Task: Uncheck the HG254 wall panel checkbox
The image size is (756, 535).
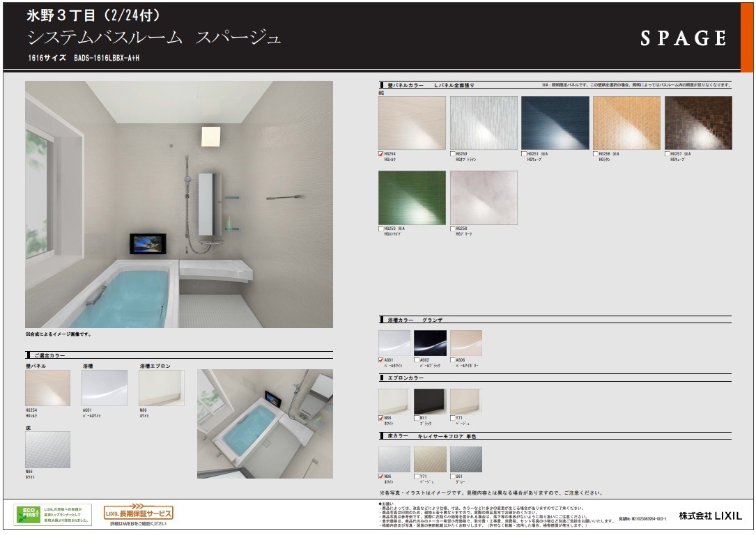Action: click(x=381, y=154)
